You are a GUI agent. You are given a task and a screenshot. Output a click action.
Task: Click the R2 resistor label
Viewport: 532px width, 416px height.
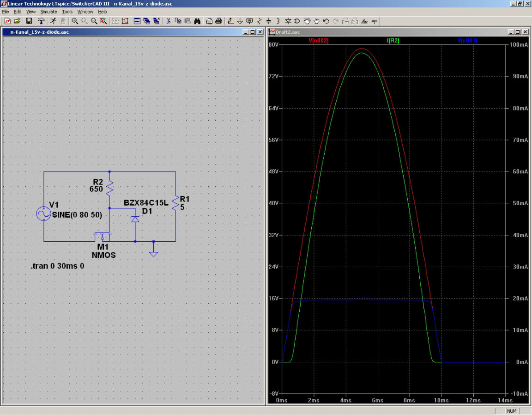(98, 182)
